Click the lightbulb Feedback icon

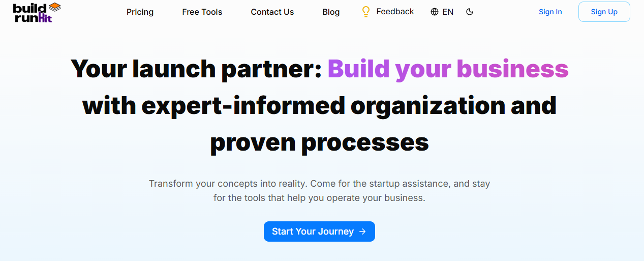point(365,12)
